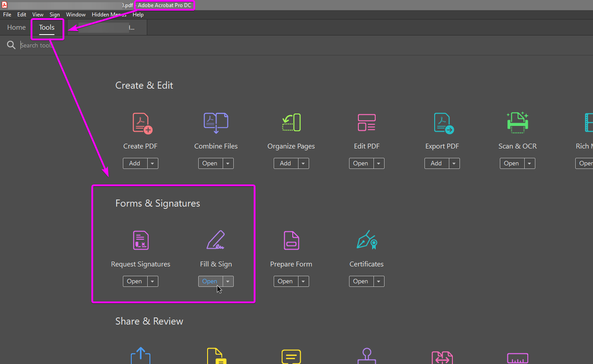Select the Request Signatures tool icon

point(141,240)
